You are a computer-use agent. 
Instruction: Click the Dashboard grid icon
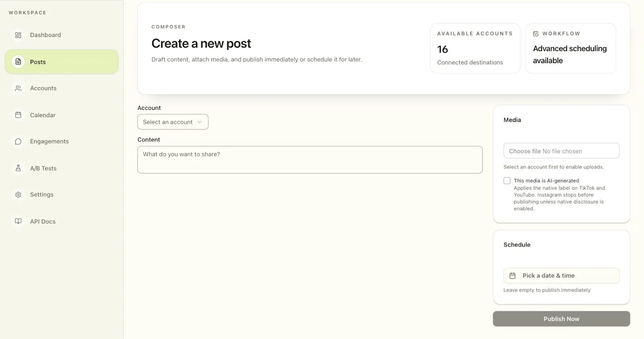(18, 35)
